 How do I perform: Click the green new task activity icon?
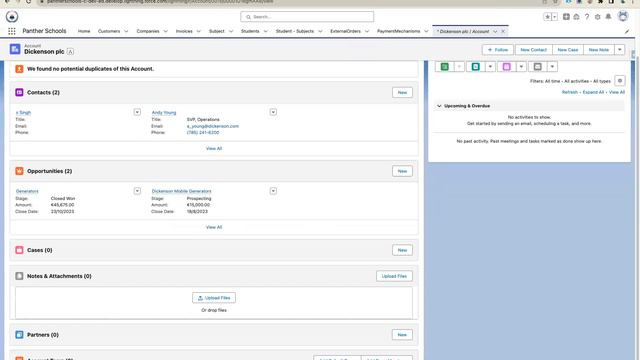tap(444, 67)
